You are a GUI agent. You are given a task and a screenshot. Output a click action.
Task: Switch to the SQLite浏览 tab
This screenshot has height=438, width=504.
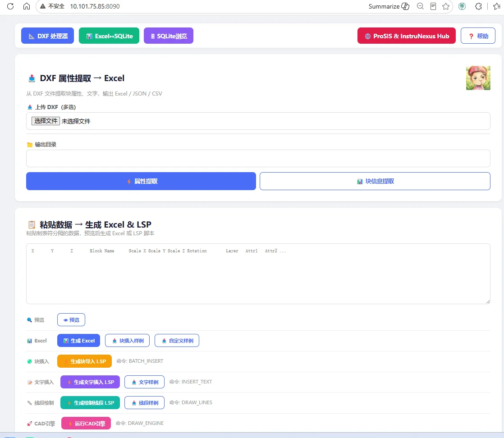pos(169,36)
